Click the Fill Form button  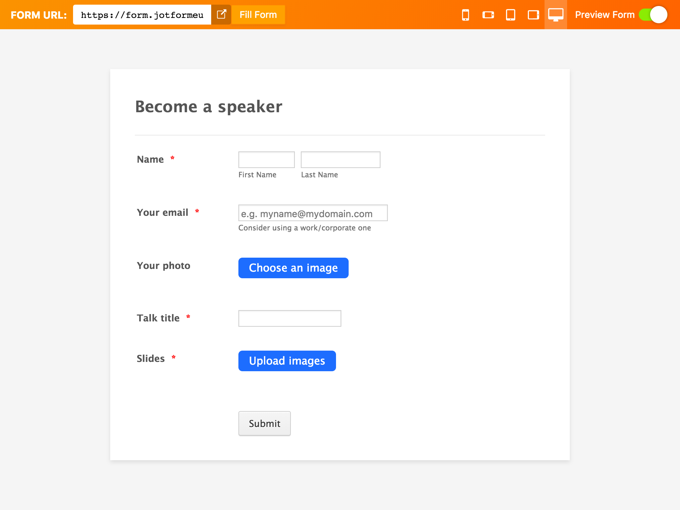pos(258,15)
